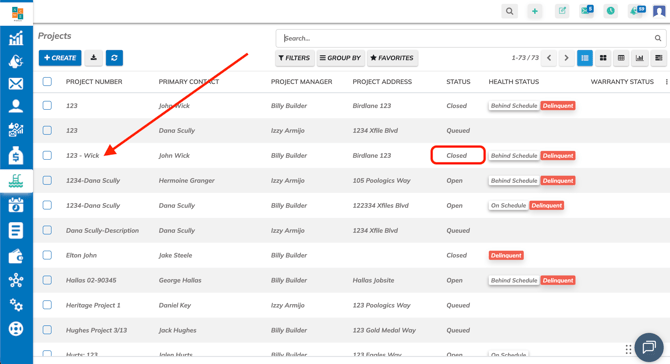This screenshot has width=670, height=364.
Task: Switch to table grid view
Action: 621,58
